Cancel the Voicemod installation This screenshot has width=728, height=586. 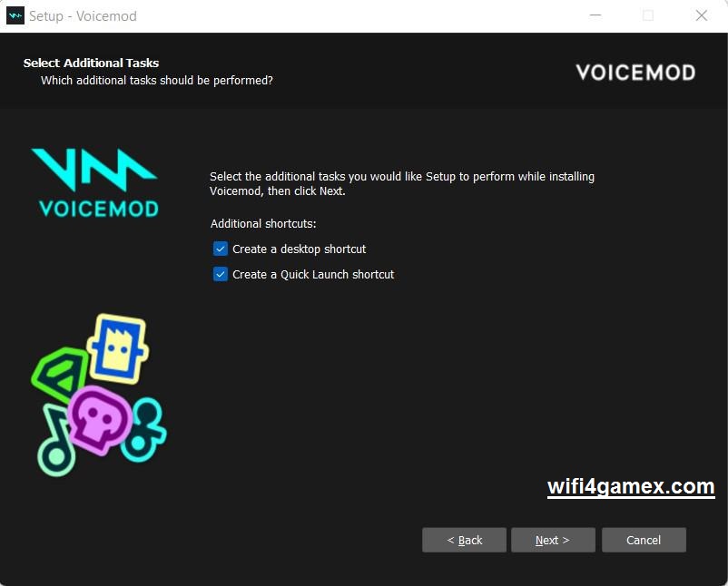coord(644,540)
